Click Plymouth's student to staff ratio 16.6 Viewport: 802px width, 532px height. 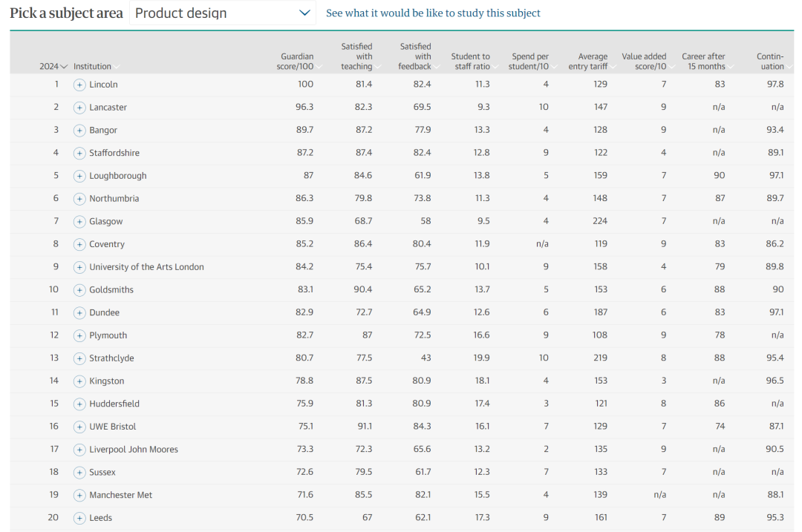481,335
